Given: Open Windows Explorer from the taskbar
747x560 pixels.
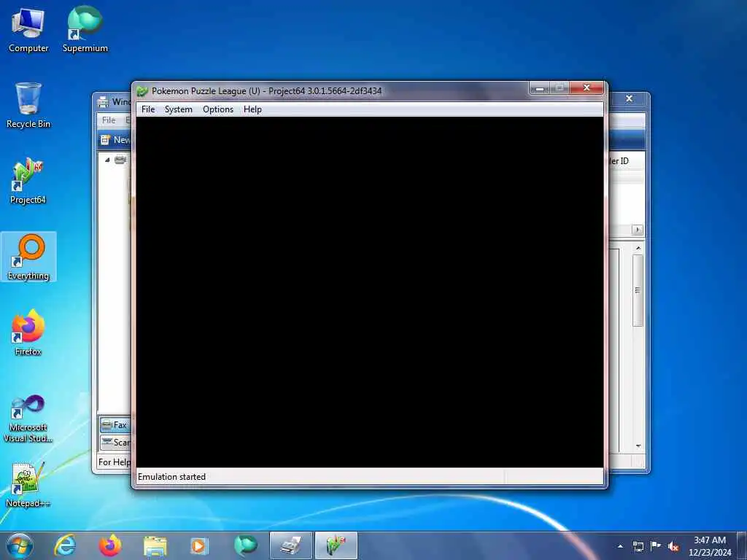Looking at the screenshot, I should point(155,545).
